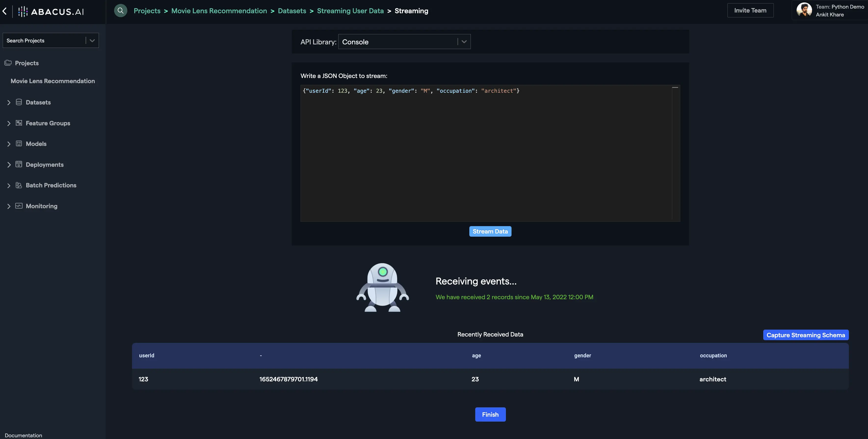Go to Streaming User Data breadcrumb

[350, 11]
